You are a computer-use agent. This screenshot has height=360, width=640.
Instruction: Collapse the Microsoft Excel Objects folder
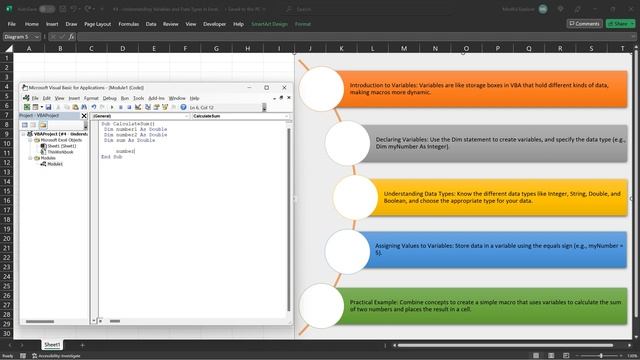30,140
